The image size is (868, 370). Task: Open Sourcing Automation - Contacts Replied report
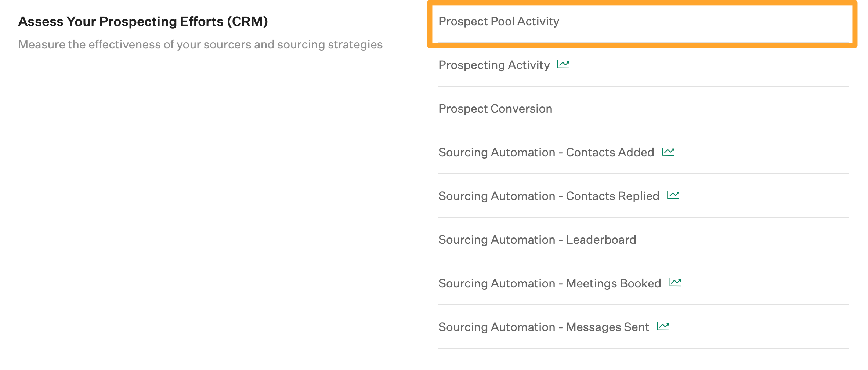click(x=549, y=196)
